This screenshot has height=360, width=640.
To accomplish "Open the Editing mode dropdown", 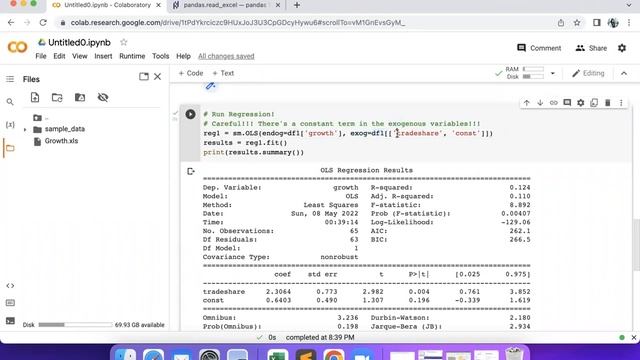I will [x=588, y=73].
